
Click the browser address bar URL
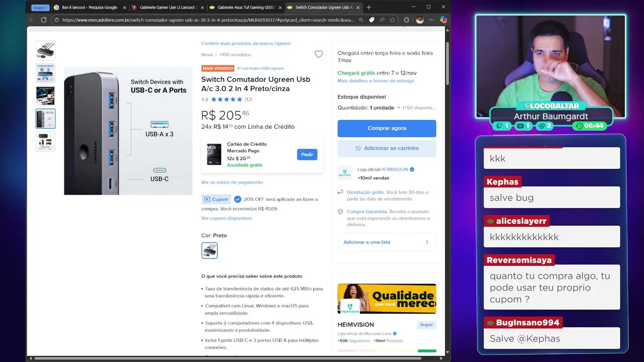209,20
